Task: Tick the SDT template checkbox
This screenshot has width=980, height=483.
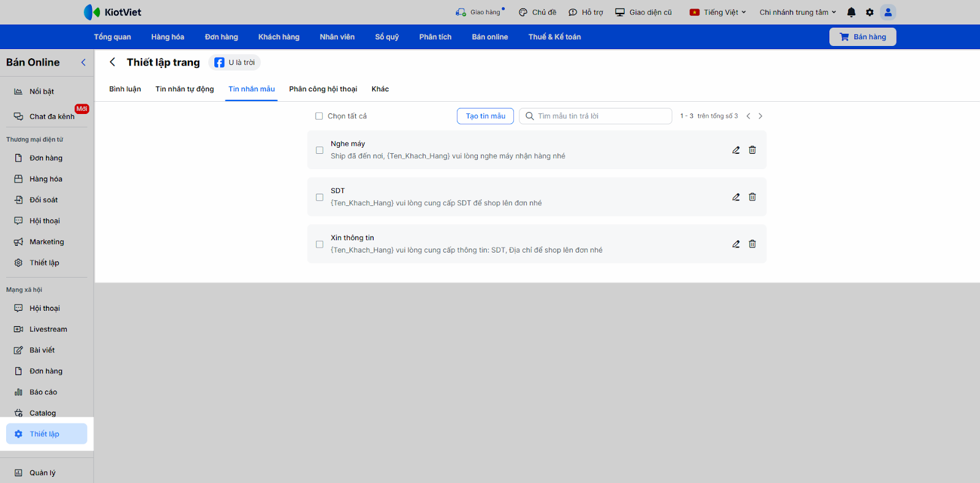Action: click(x=320, y=197)
